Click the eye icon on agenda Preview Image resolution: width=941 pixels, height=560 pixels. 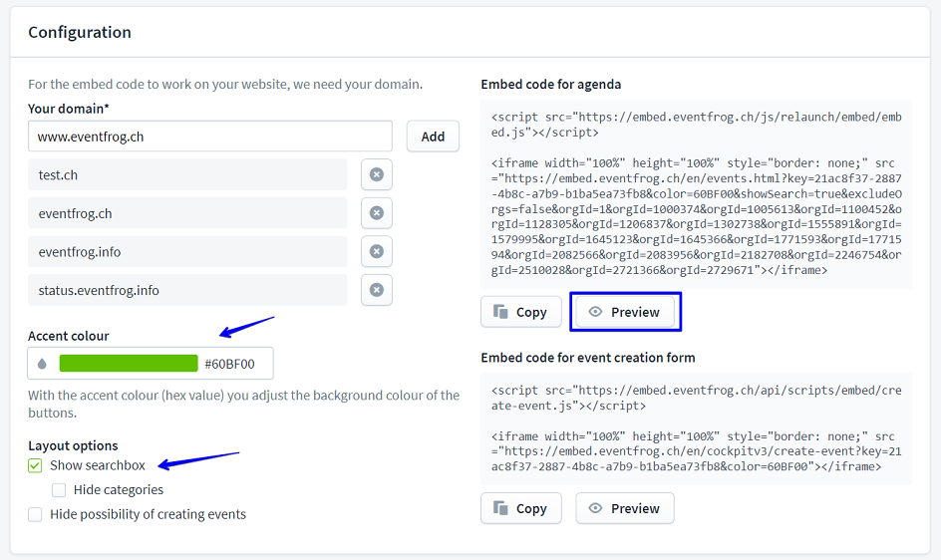[596, 312]
